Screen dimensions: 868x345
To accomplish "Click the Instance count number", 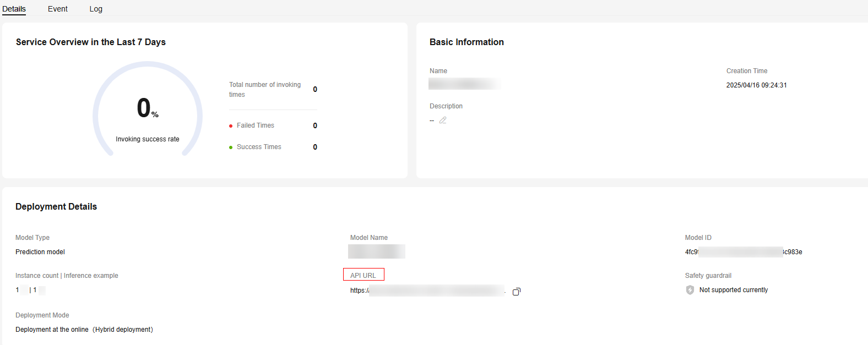I will coord(18,290).
